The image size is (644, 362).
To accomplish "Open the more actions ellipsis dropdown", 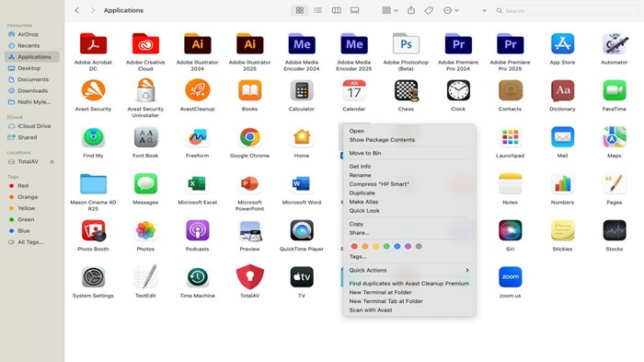I will pos(451,10).
